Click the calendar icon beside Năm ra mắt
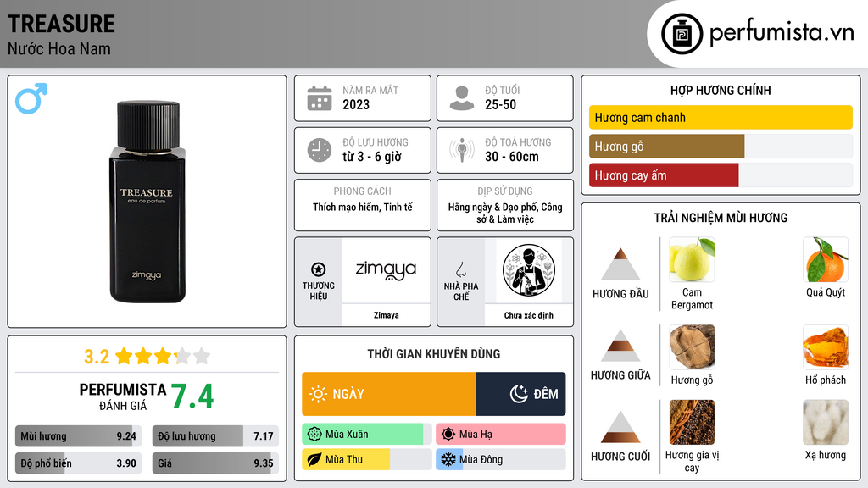This screenshot has height=488, width=868. click(320, 98)
